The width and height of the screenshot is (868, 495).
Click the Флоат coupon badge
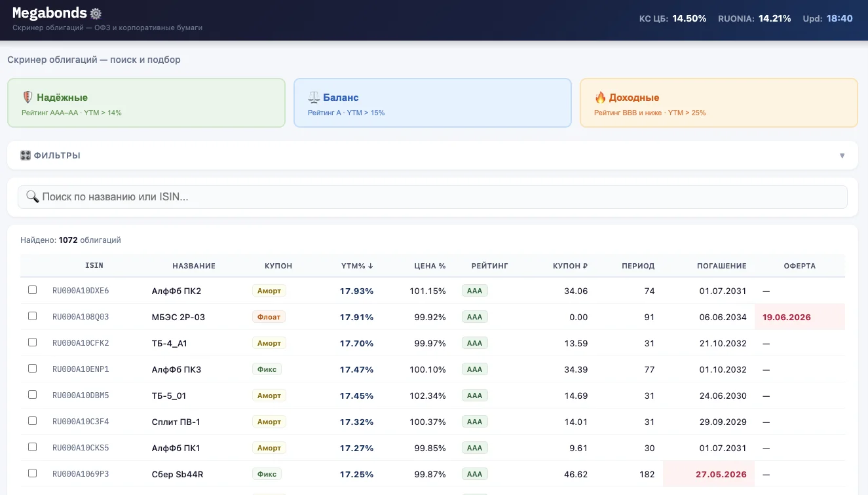269,317
